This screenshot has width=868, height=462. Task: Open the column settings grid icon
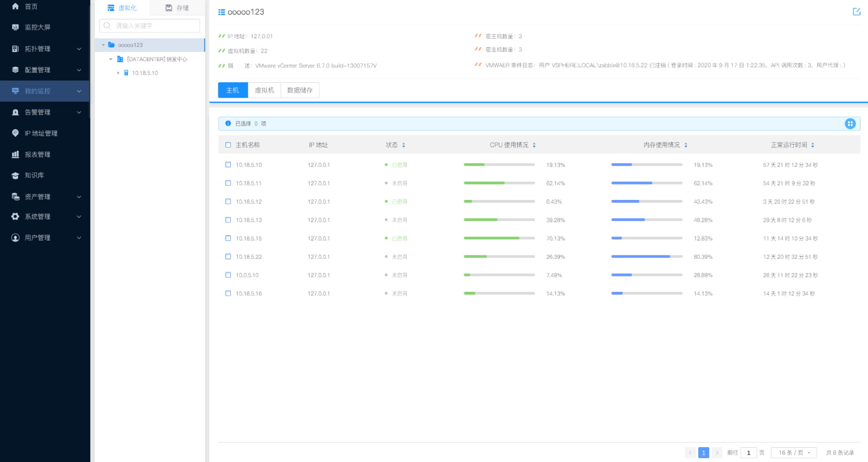[x=850, y=124]
